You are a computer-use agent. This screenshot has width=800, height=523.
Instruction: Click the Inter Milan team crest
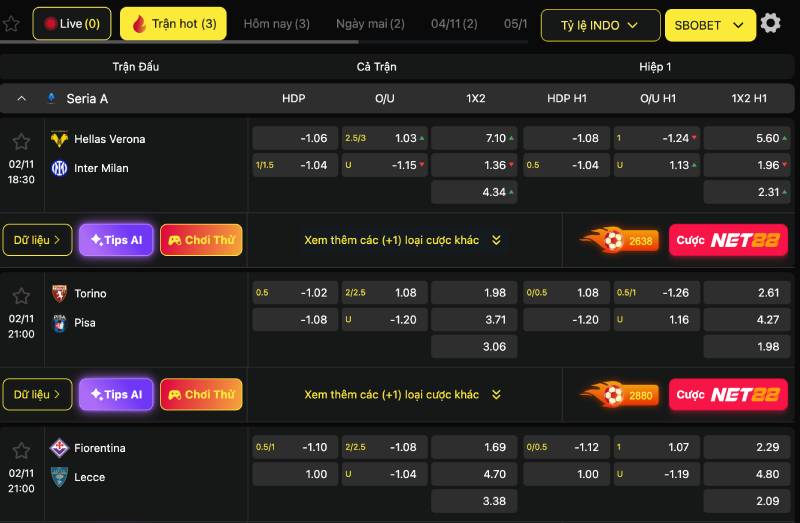pos(59,168)
